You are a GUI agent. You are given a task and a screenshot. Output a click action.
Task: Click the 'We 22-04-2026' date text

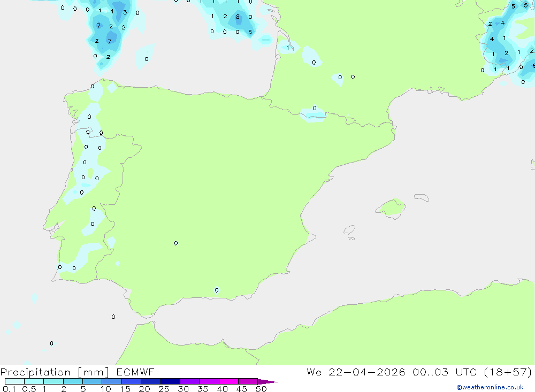point(356,372)
